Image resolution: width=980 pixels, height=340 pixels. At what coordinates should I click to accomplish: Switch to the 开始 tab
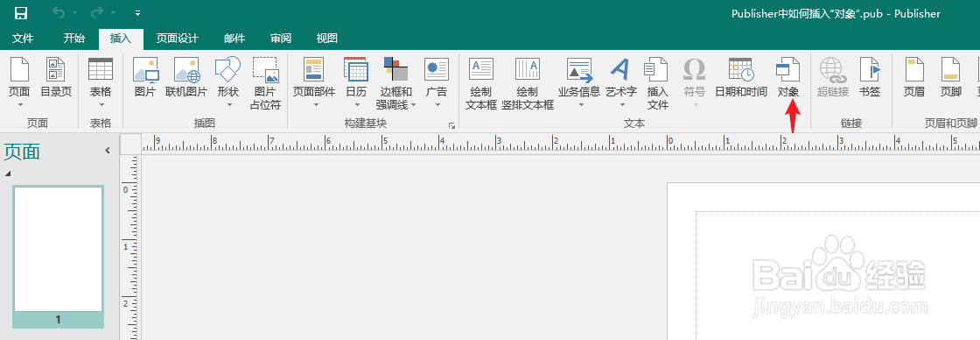(x=73, y=39)
